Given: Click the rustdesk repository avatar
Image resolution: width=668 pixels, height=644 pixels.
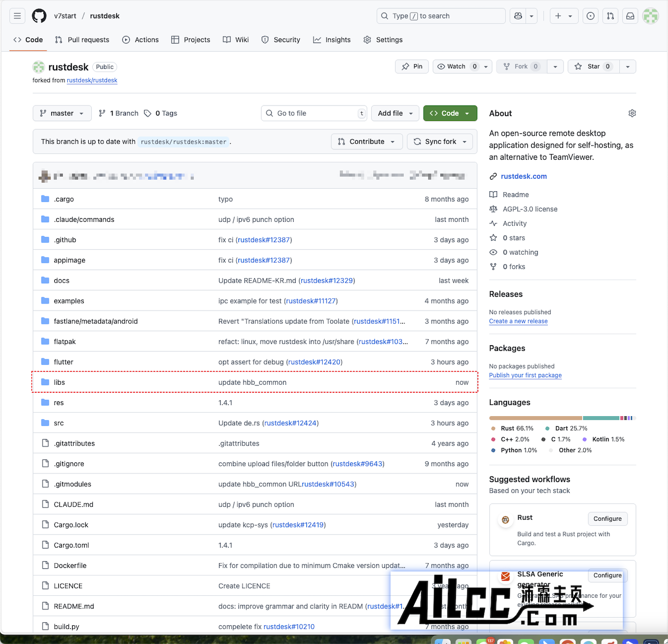Looking at the screenshot, I should coord(39,67).
